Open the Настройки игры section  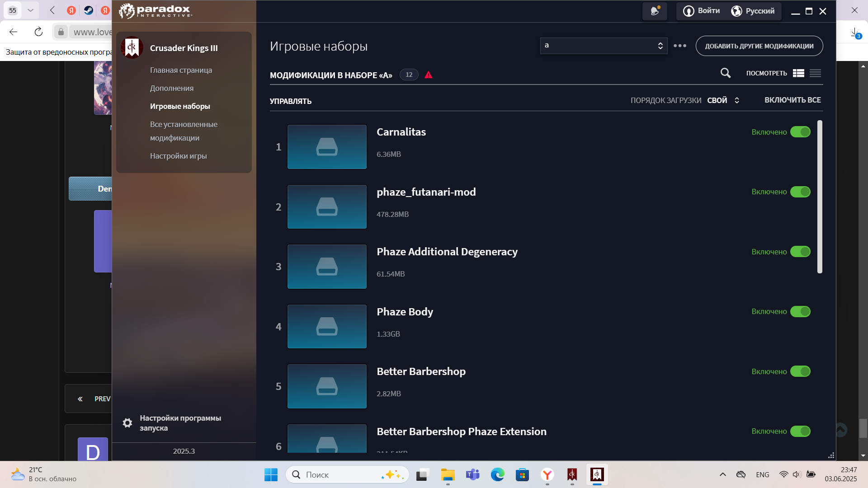(178, 155)
